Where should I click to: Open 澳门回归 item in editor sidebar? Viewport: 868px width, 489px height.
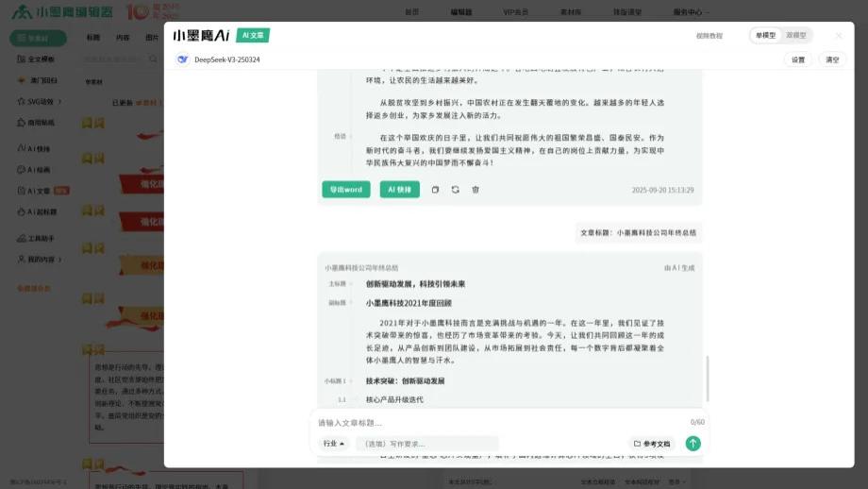(x=38, y=80)
